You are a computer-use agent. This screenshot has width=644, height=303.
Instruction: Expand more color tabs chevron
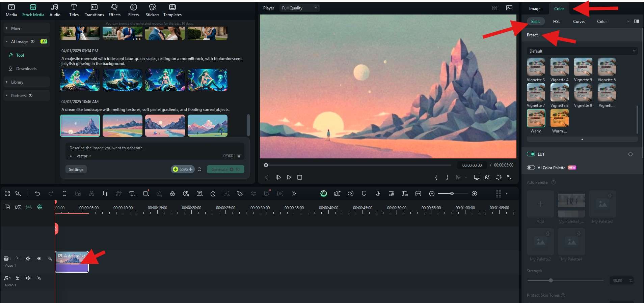click(628, 22)
